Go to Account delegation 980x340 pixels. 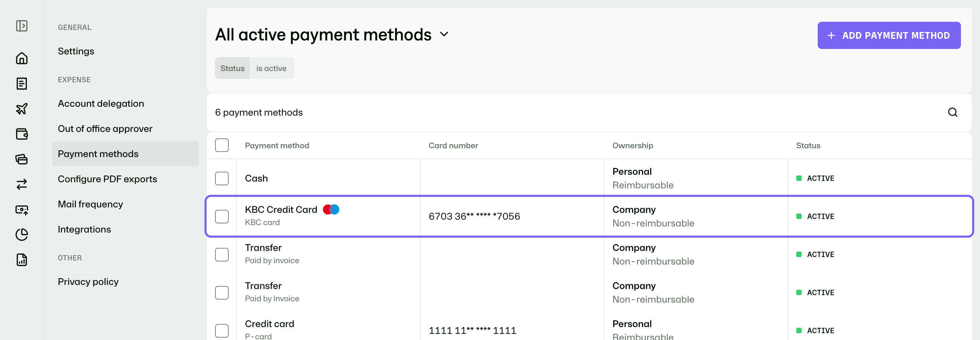click(101, 103)
